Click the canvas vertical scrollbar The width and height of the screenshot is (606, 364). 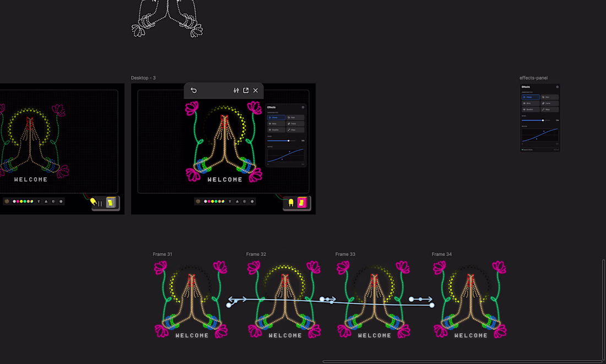603,309
